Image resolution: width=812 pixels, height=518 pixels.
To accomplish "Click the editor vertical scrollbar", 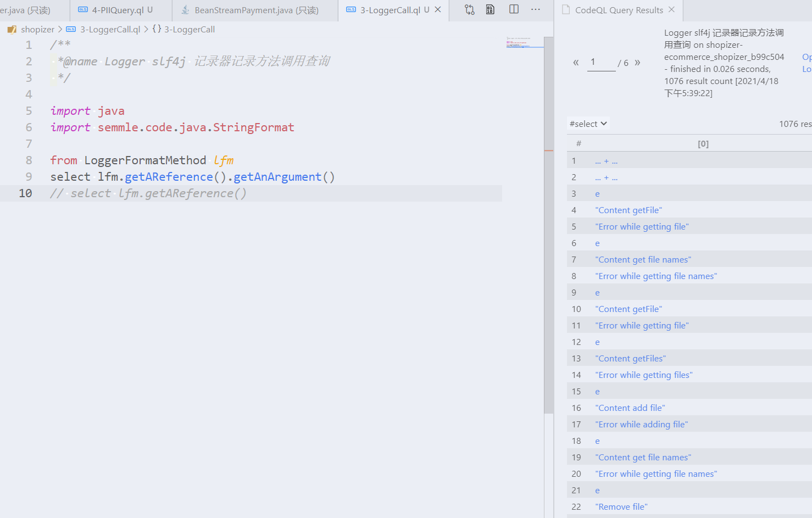I will pos(548,225).
